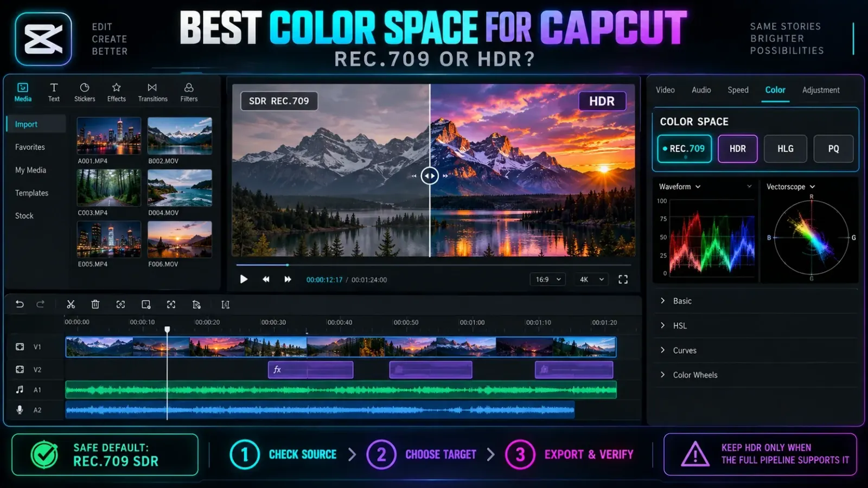Viewport: 868px width, 488px height.
Task: Select the fx effect clip on V2
Action: [x=310, y=370]
